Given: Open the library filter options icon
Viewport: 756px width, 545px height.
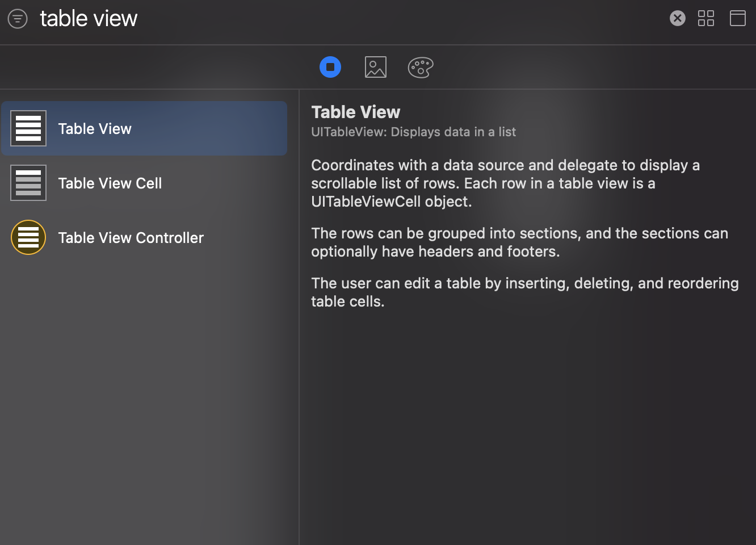Looking at the screenshot, I should pos(18,19).
